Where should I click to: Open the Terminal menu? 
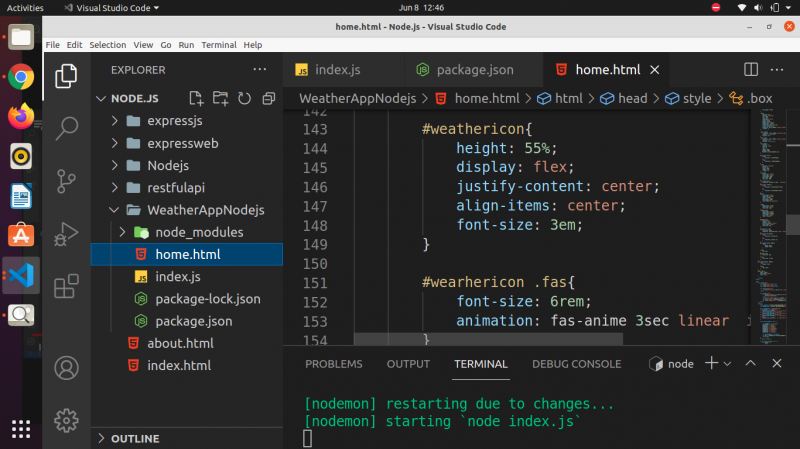click(x=219, y=45)
